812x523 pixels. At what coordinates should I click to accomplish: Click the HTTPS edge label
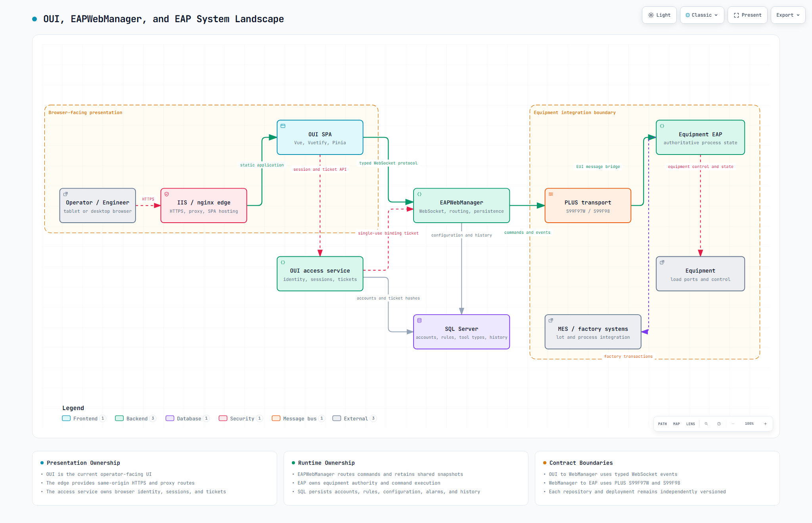click(x=148, y=199)
